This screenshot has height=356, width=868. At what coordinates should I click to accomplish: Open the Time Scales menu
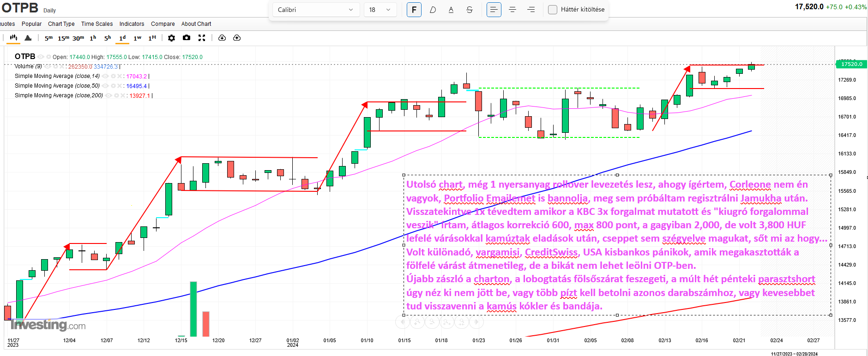[97, 24]
